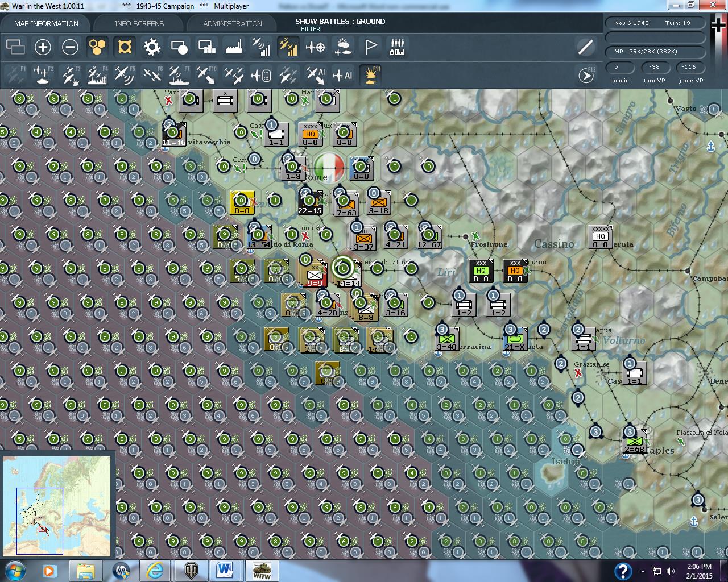The image size is (728, 582).
Task: Click the white flag icon
Action: [370, 47]
